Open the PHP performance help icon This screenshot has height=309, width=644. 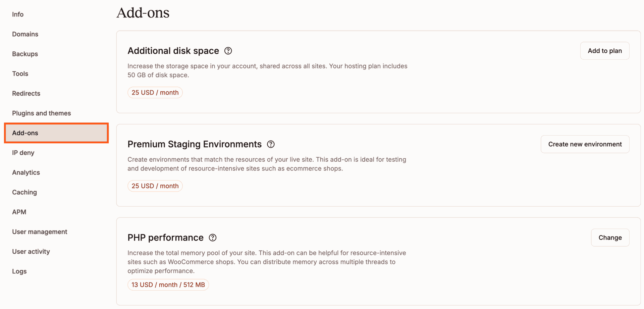pos(212,238)
